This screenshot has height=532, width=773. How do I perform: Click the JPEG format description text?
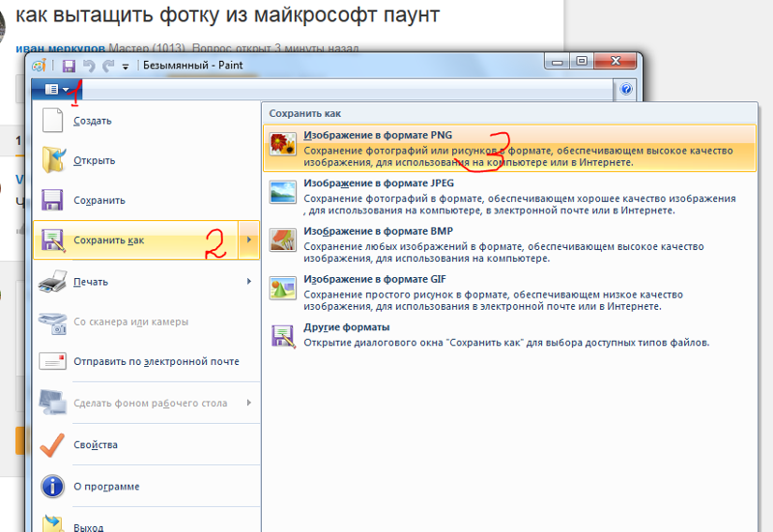(x=520, y=205)
